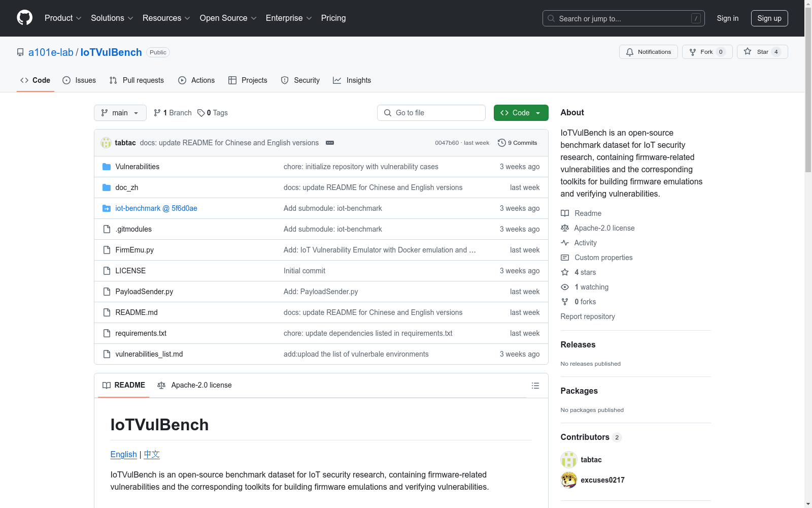This screenshot has height=508, width=812.
Task: Click the Apache-2.0 license scale icon in About
Action: [565, 228]
